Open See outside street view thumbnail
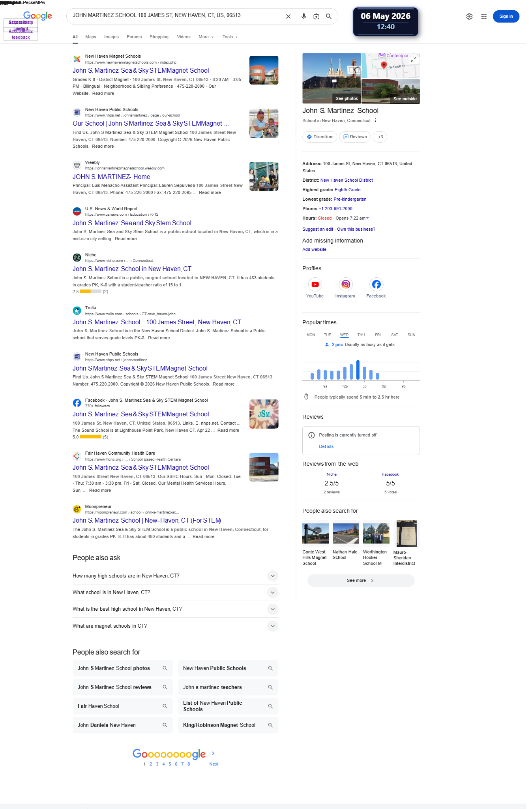This screenshot has width=532, height=809. [x=391, y=91]
